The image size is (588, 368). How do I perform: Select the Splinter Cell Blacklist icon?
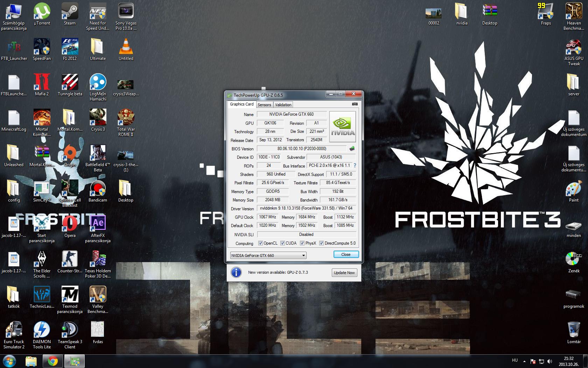click(x=70, y=193)
